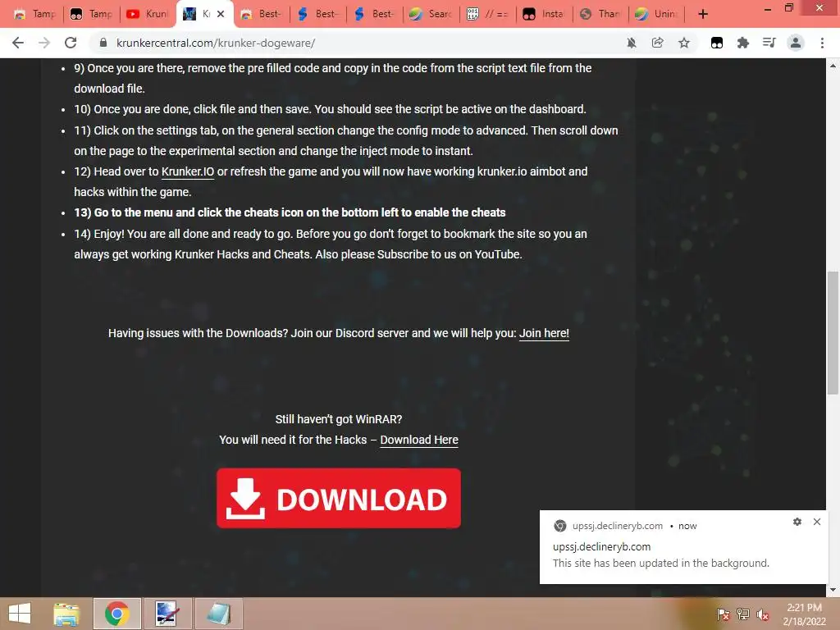The width and height of the screenshot is (840, 630).
Task: Open notification settings gear icon
Action: [797, 522]
